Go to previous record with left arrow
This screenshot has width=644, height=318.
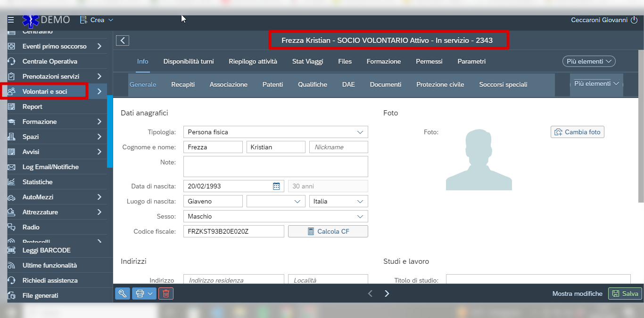tap(370, 294)
